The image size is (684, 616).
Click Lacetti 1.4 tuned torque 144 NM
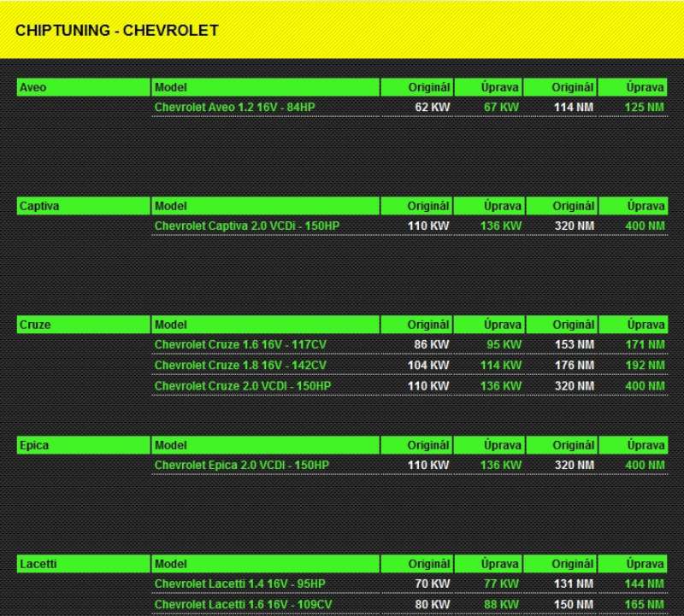click(645, 584)
